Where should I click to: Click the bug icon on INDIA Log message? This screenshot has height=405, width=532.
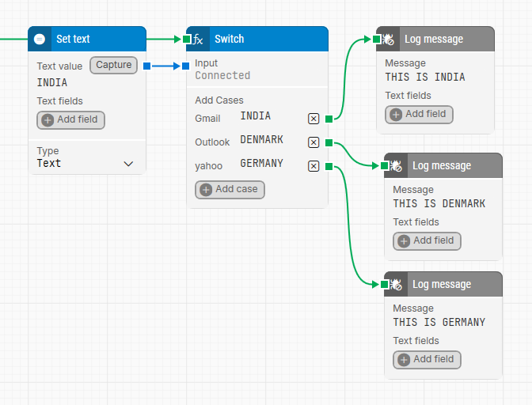[x=388, y=40]
